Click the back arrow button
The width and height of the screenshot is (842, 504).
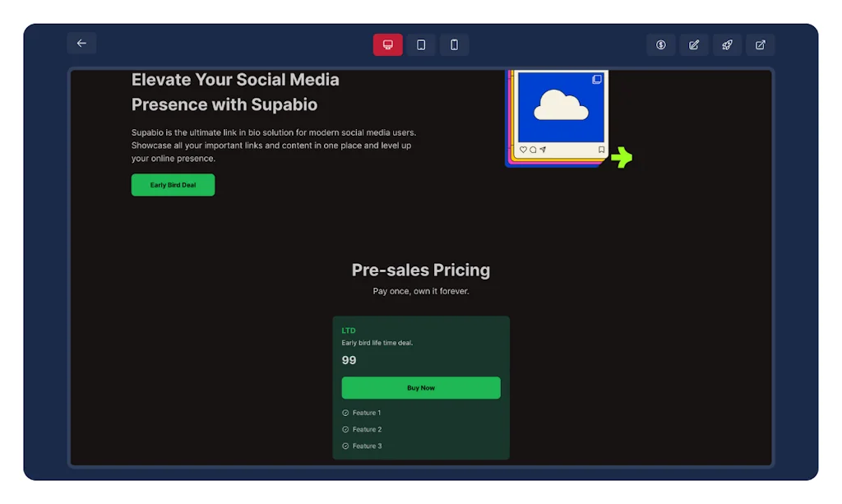81,44
